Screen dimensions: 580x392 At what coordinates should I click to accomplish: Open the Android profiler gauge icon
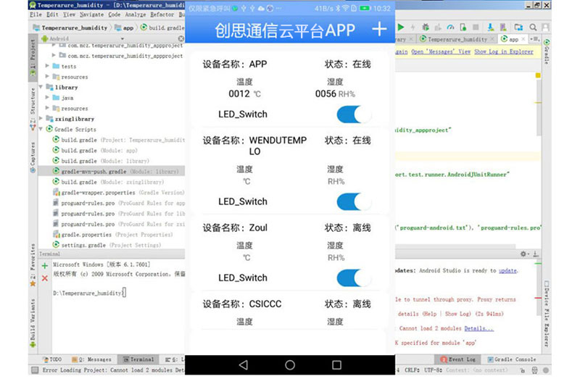point(450,27)
